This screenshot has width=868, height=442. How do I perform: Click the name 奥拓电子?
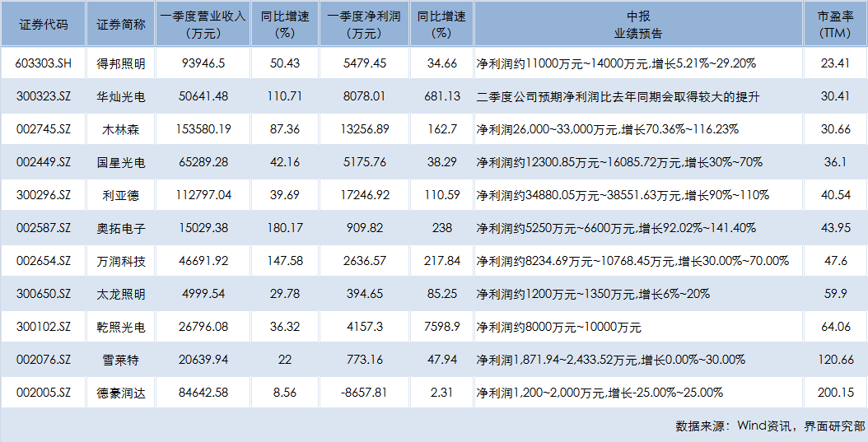pos(121,228)
